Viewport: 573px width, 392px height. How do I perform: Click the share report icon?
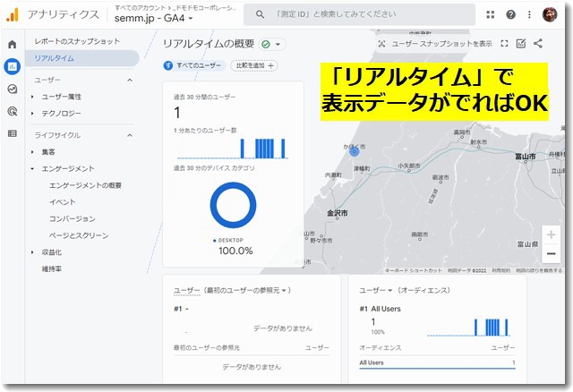click(538, 44)
